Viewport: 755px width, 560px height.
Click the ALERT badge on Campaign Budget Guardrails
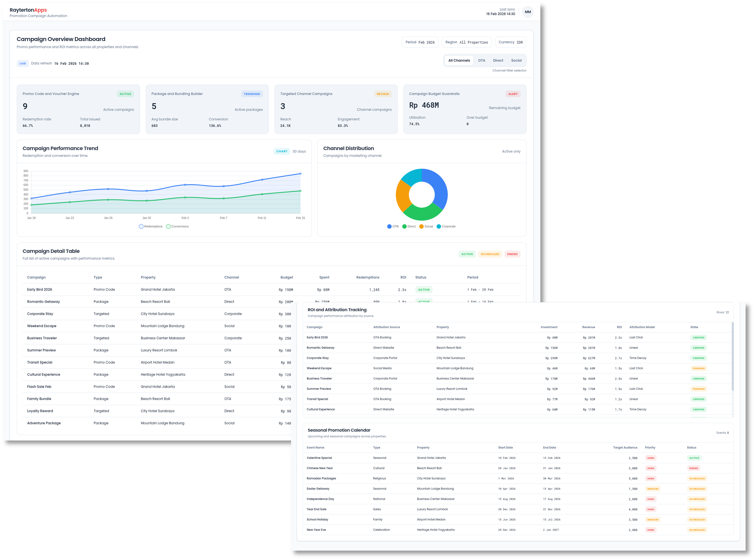coord(513,94)
